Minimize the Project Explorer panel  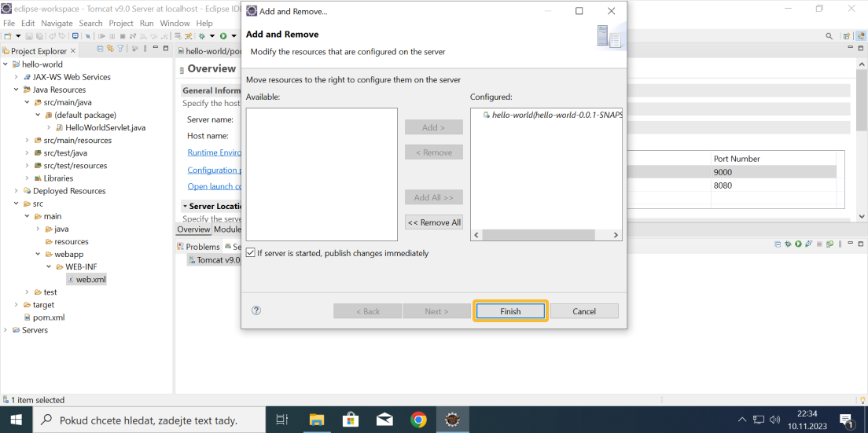click(156, 47)
